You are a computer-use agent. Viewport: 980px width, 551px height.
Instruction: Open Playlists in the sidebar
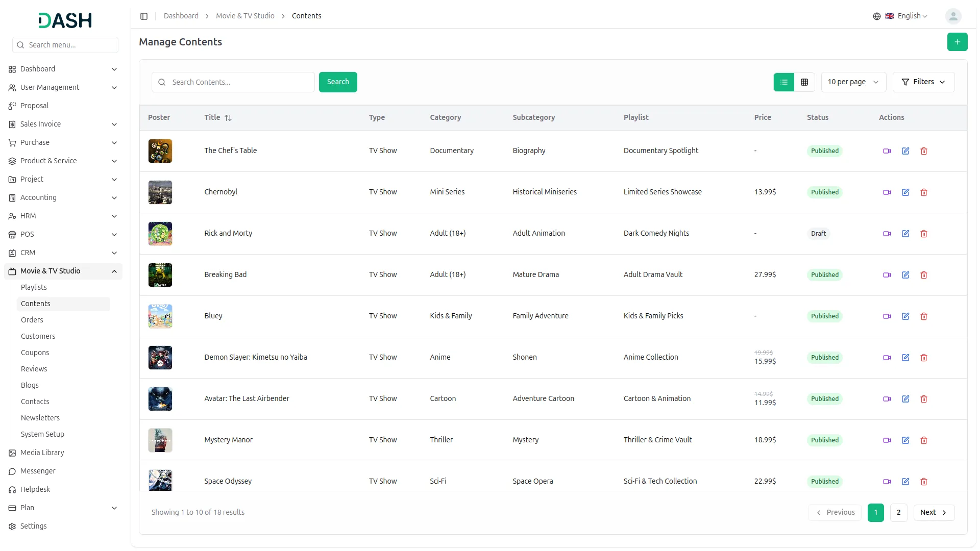pyautogui.click(x=34, y=288)
